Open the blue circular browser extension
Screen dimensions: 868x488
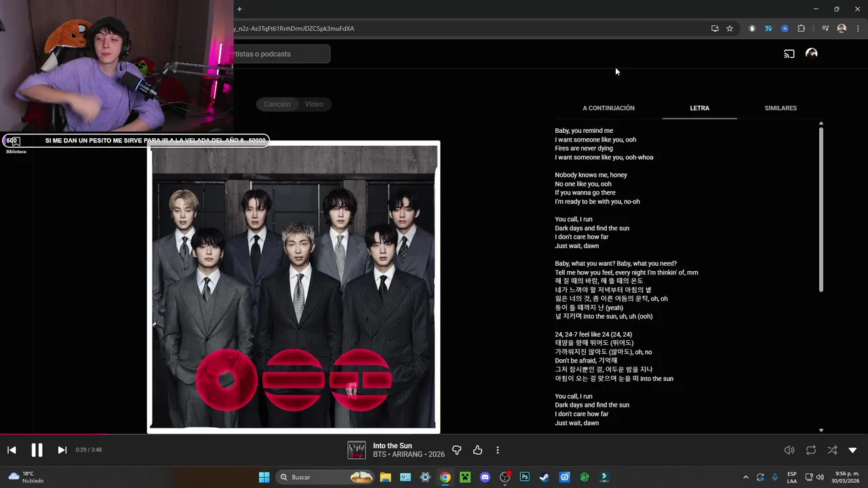[785, 28]
